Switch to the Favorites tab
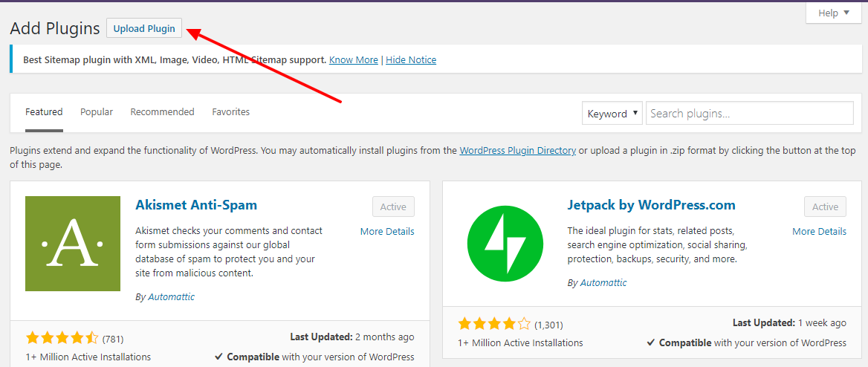 coord(231,112)
